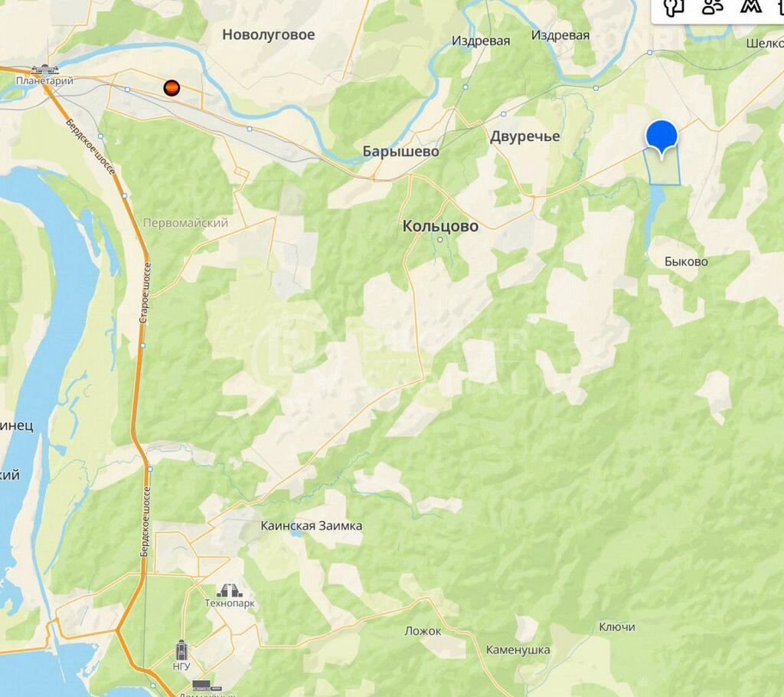
Task: Select the blue outlined land plot polygon
Action: pyautogui.click(x=662, y=168)
